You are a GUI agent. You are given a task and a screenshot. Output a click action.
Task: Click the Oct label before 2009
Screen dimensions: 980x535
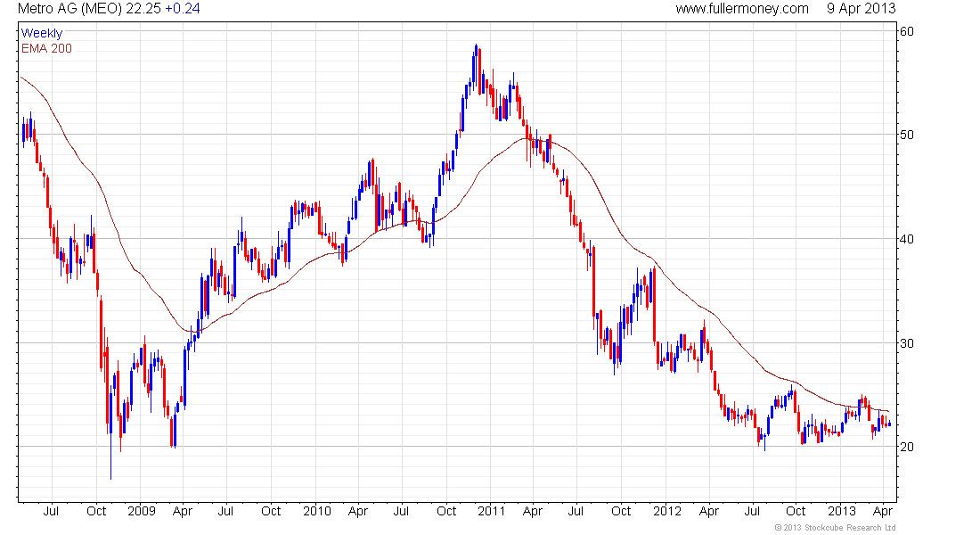click(96, 511)
